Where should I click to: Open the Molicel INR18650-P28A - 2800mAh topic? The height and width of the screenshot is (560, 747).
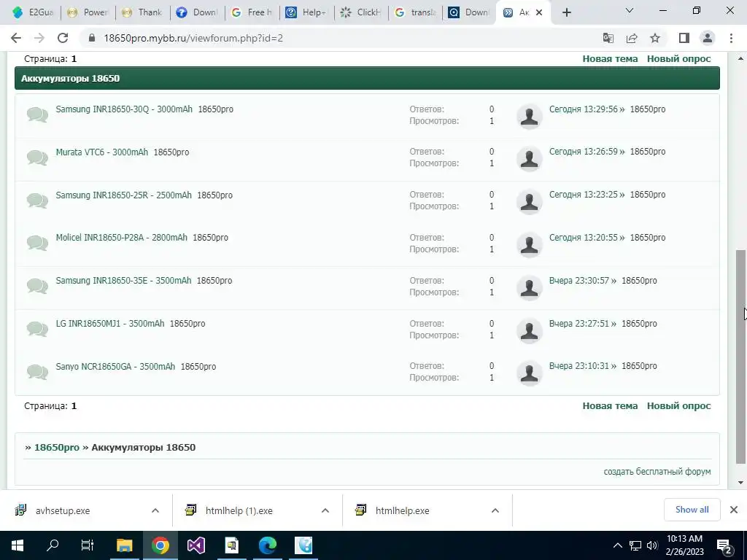tap(122, 238)
